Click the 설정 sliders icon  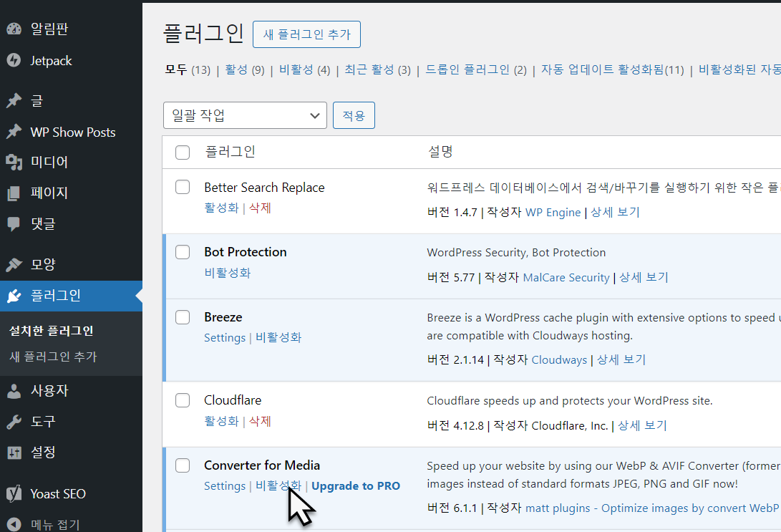[x=14, y=453]
